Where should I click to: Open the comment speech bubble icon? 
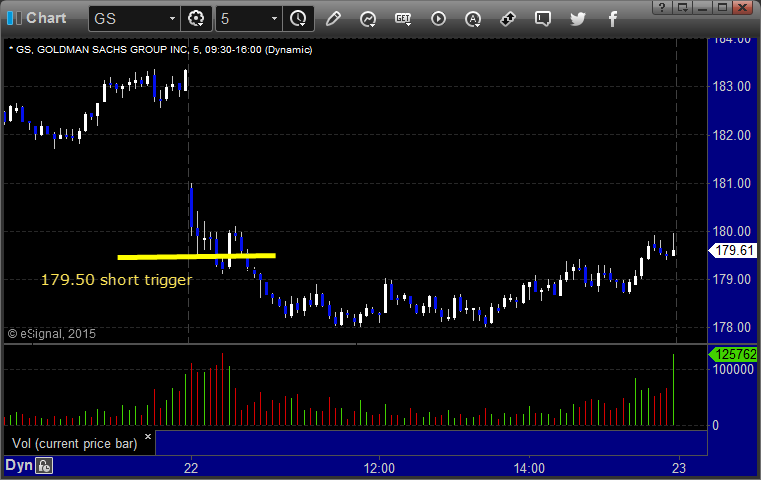pyautogui.click(x=543, y=19)
